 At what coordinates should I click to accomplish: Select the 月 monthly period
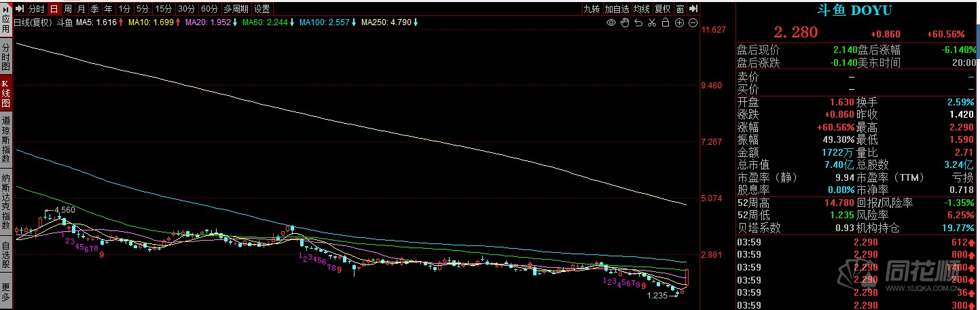tap(81, 9)
